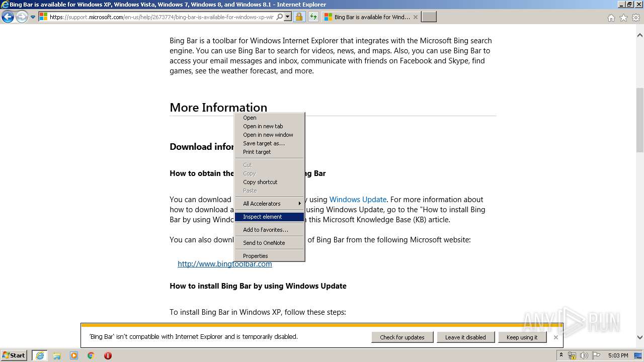The height and width of the screenshot is (362, 644).
Task: Follow the 'Windows Update' hyperlink
Action: (358, 200)
